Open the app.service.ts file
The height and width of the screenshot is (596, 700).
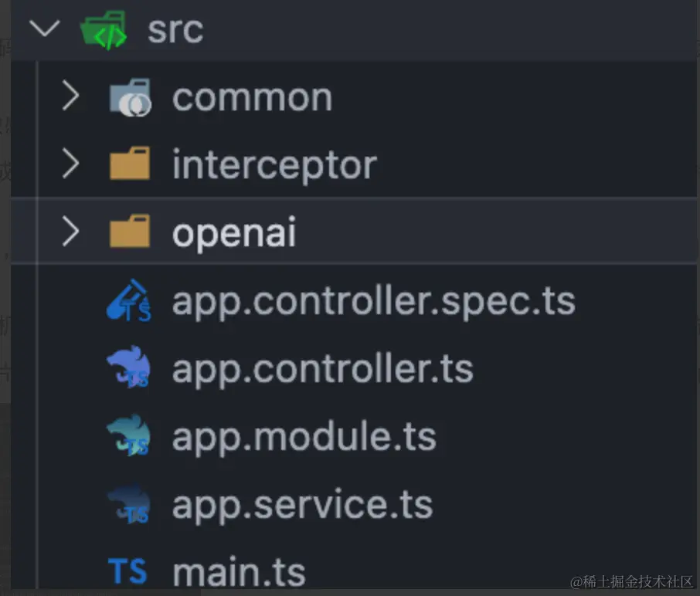[303, 505]
